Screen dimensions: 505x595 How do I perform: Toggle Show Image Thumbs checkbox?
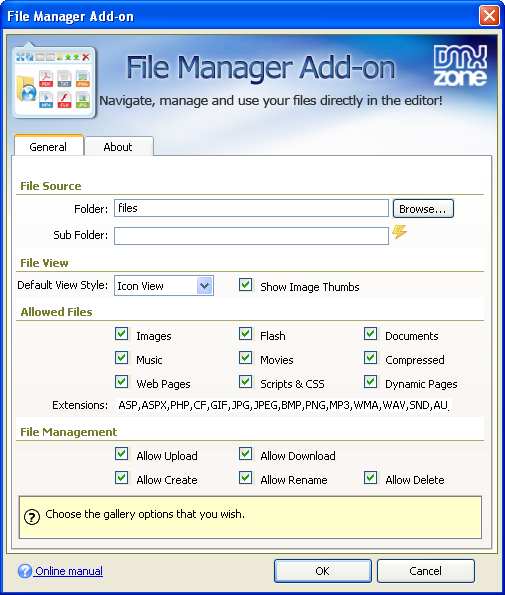245,285
